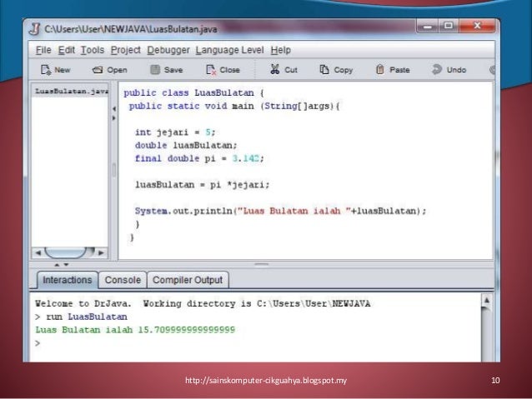This screenshot has width=532, height=399.
Task: Collapse file list pane left arrow
Action: [114, 109]
